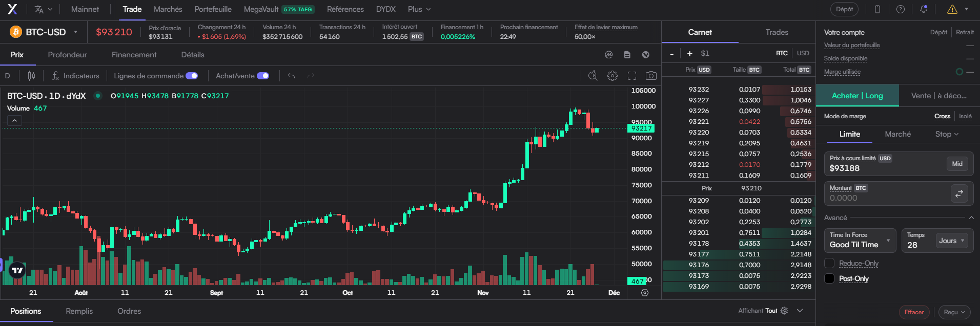Open the chart time axis settings icon

645,293
